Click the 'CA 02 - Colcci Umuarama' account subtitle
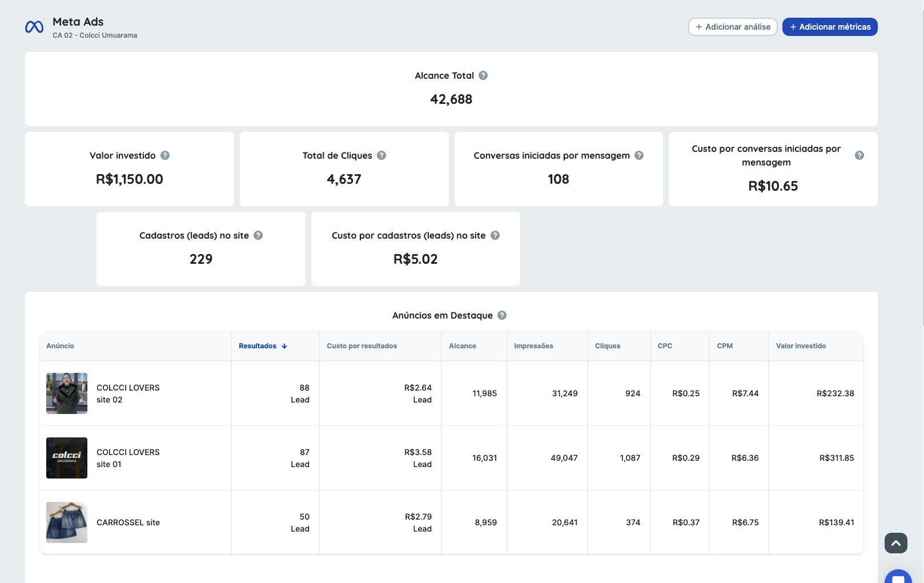 [95, 35]
